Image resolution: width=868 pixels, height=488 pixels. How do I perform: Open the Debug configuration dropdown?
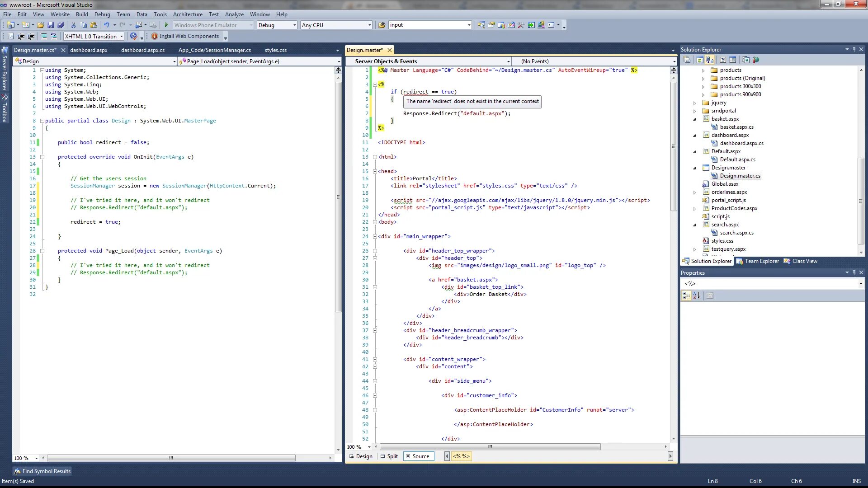pos(294,25)
